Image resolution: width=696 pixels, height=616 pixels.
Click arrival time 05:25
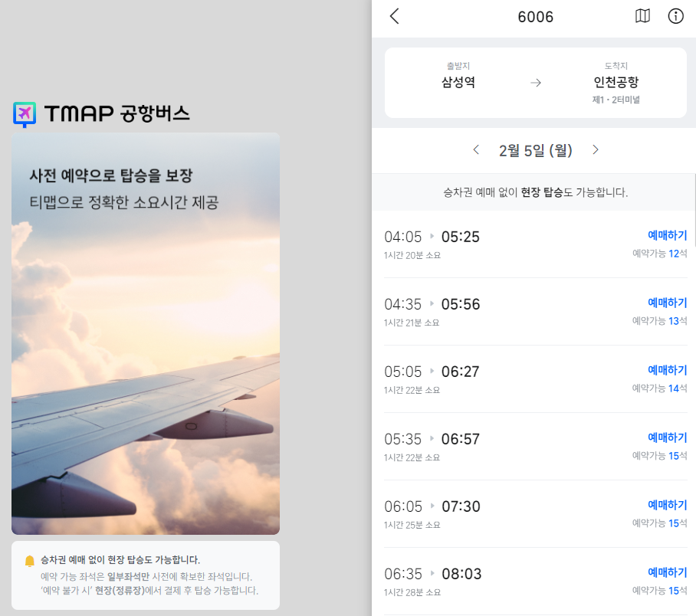point(461,237)
